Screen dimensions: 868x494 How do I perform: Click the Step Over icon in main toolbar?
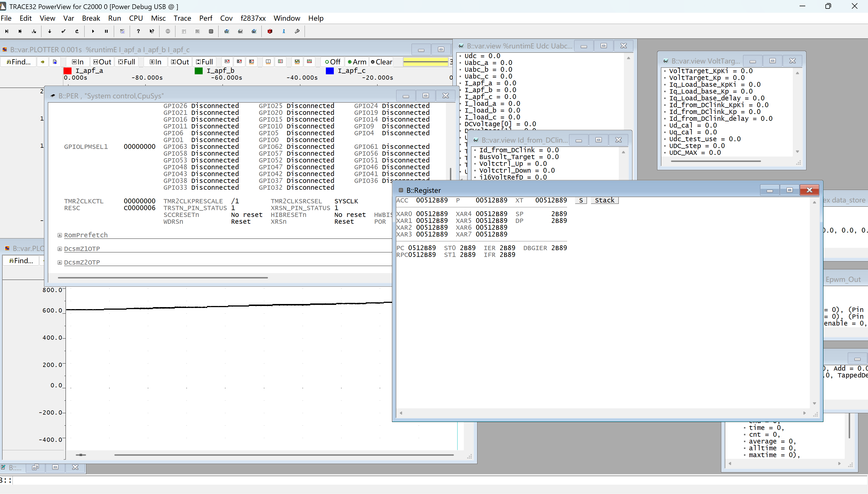[20, 31]
